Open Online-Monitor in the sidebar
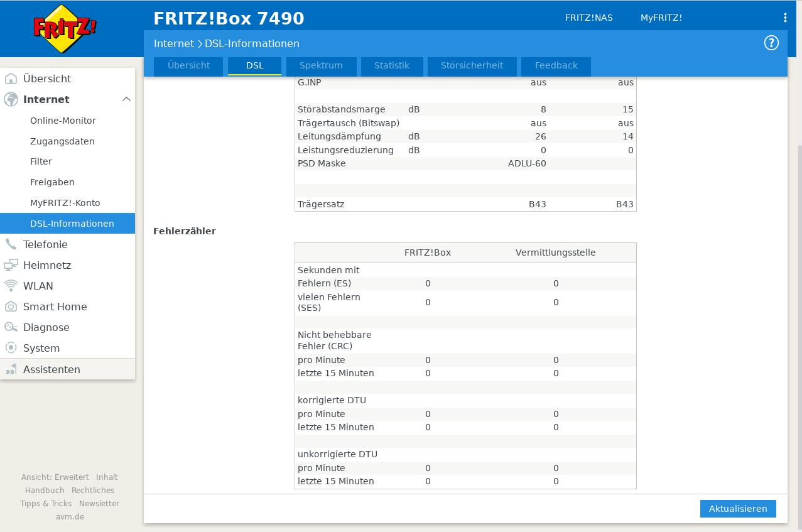The height and width of the screenshot is (532, 802). click(63, 121)
